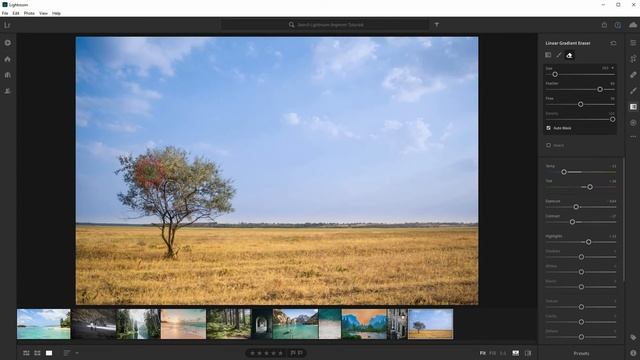Select the 1:1 zoom option
The width and height of the screenshot is (640, 360).
click(x=503, y=353)
